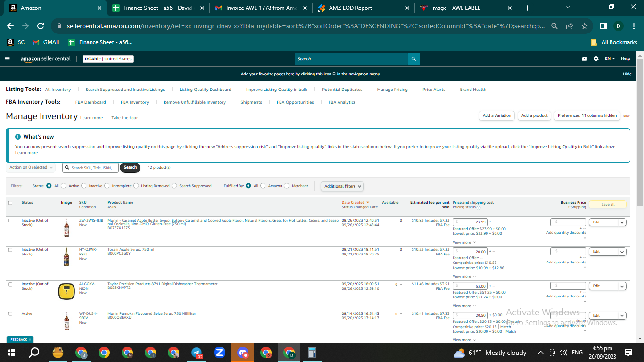Image resolution: width=644 pixels, height=362 pixels.
Task: Close the FEEDBACK tab with its X
Action: 30,339
